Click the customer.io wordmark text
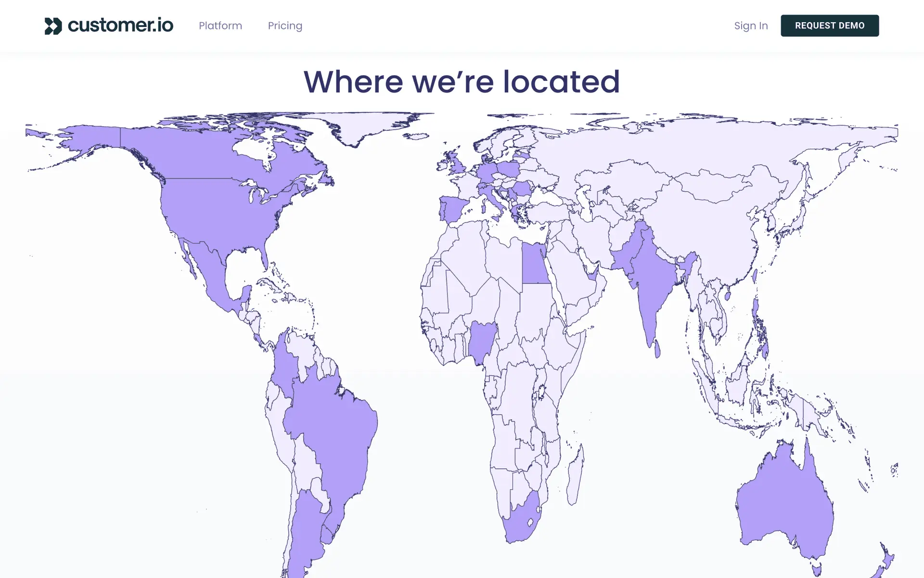This screenshot has height=578, width=924. [x=120, y=26]
